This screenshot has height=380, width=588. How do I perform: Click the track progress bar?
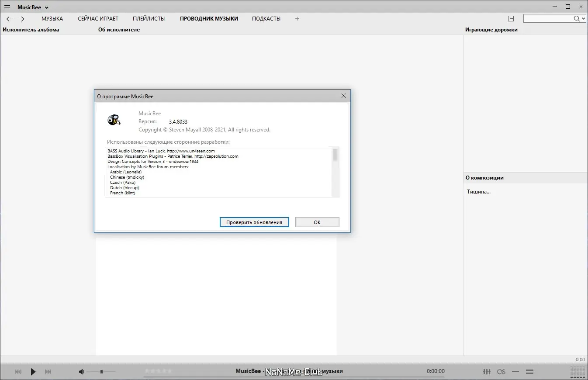[x=294, y=377]
